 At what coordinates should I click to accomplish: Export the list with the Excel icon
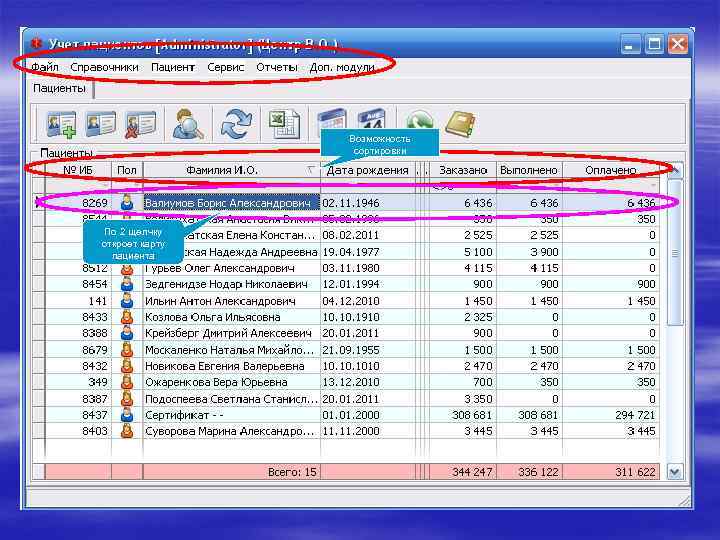pos(284,124)
